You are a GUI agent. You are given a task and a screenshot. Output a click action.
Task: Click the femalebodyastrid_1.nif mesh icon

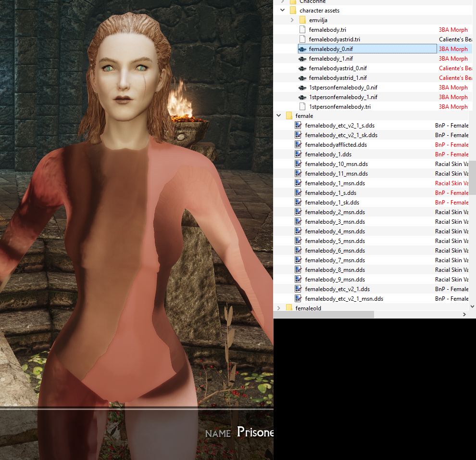(302, 78)
